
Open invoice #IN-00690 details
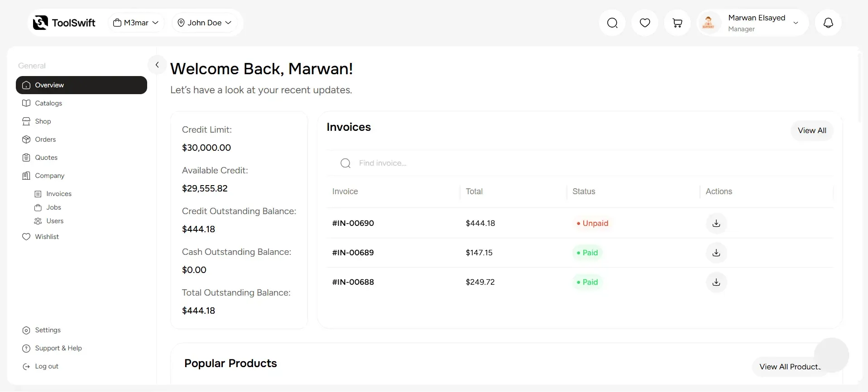point(353,223)
